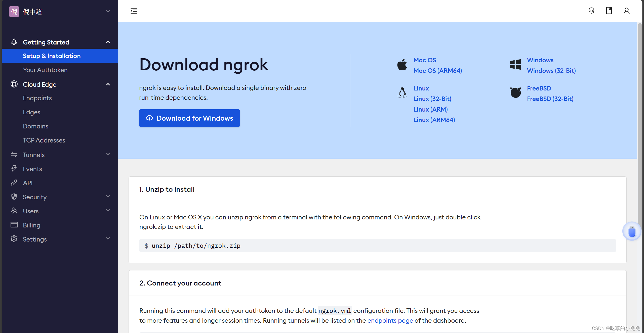Viewport: 644px width, 333px height.
Task: Click the Apple logo icon
Action: (402, 65)
